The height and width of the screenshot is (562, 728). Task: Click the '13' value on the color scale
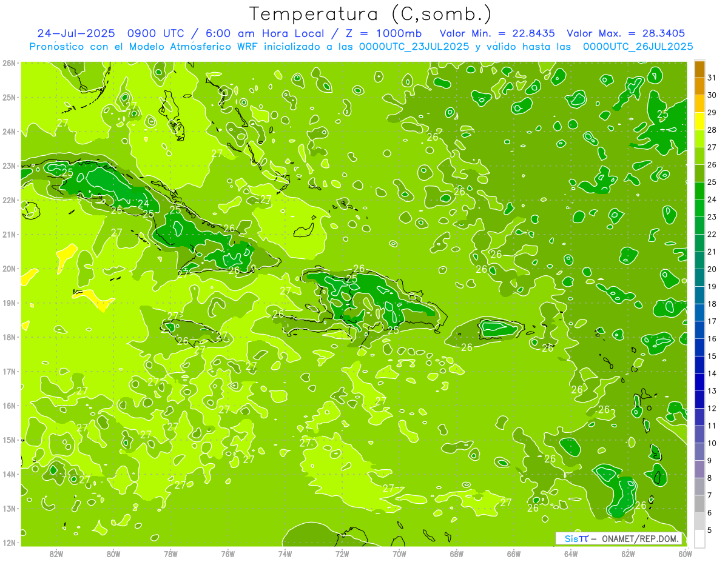coord(712,391)
